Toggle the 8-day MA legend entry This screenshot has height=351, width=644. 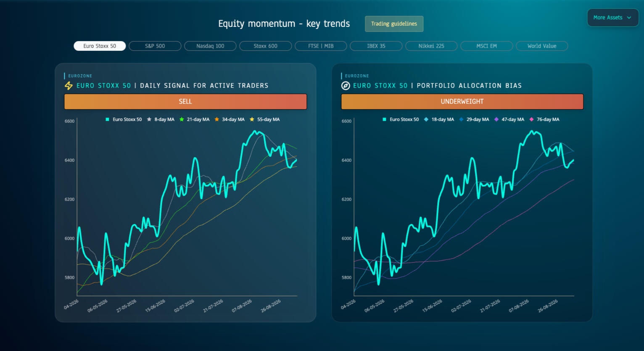(x=161, y=119)
